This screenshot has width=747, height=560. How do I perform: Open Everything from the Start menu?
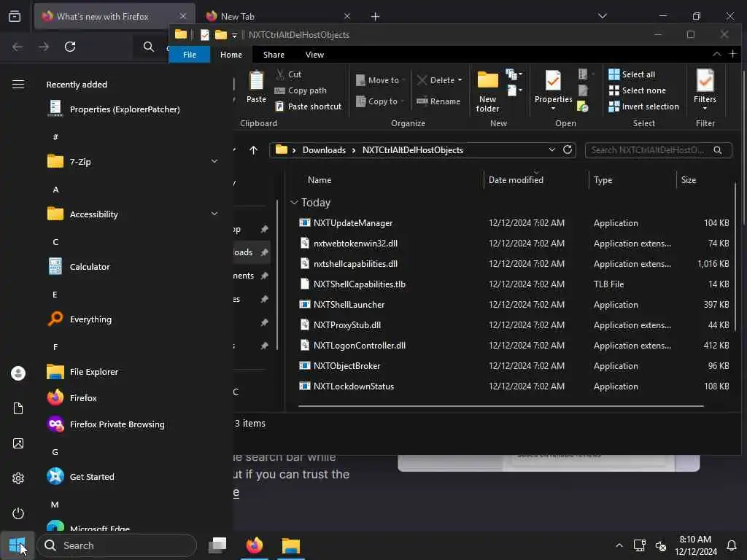pos(90,319)
